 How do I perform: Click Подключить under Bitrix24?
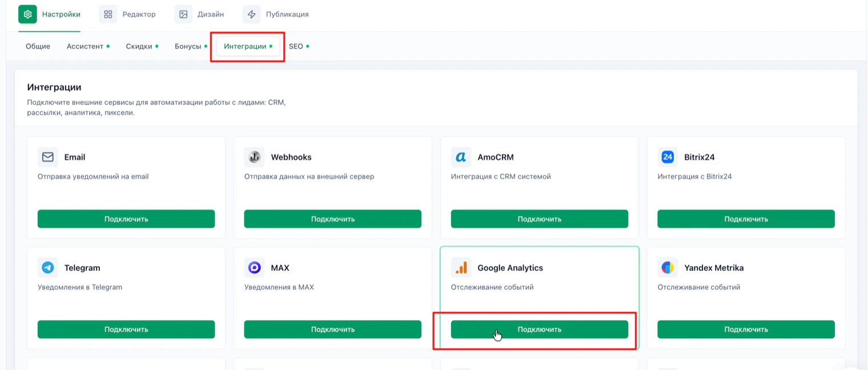(x=746, y=219)
